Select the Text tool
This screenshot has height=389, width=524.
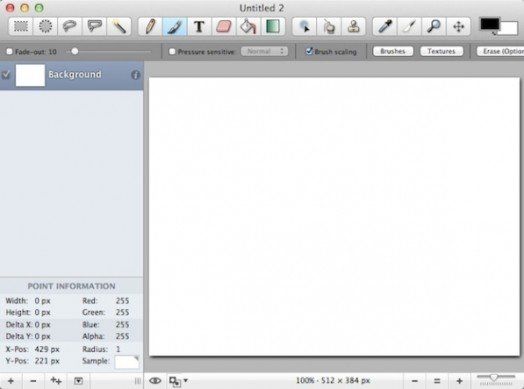click(199, 26)
